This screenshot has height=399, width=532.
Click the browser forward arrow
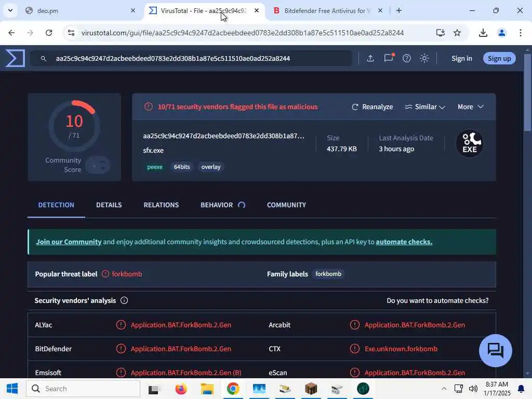point(30,33)
